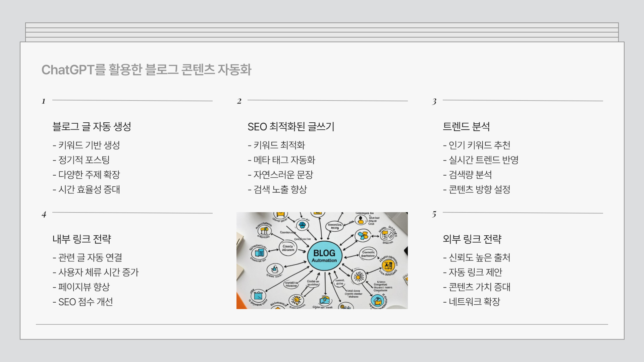Select the heading '내부 링크 전략'
The width and height of the screenshot is (644, 362).
pos(82,239)
